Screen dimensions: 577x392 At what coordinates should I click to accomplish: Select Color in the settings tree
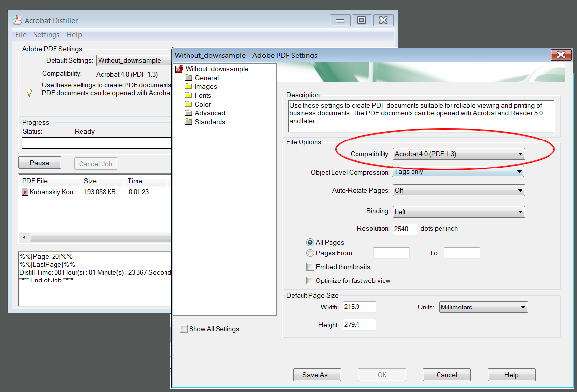[x=203, y=104]
